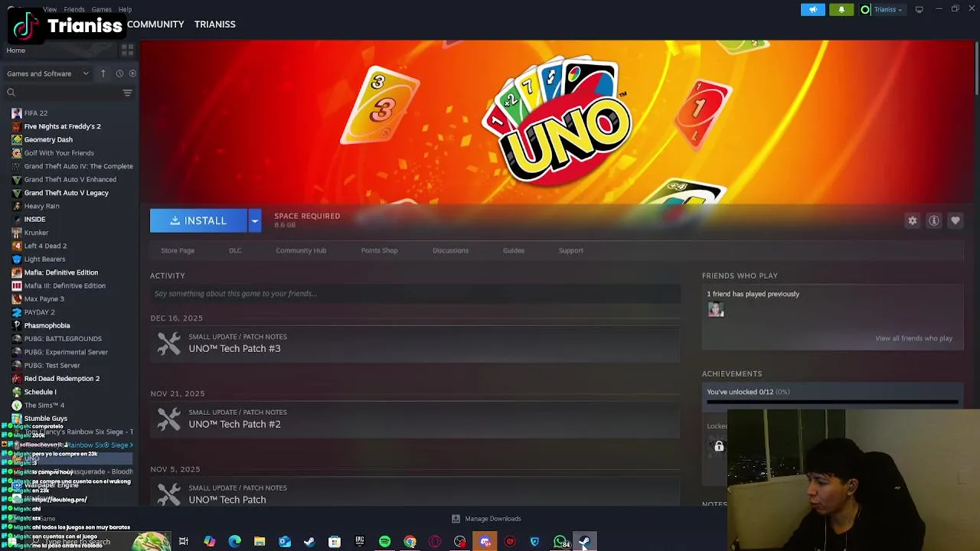980x551 pixels.
Task: Open Microsoft Store taskbar icon
Action: (x=335, y=542)
